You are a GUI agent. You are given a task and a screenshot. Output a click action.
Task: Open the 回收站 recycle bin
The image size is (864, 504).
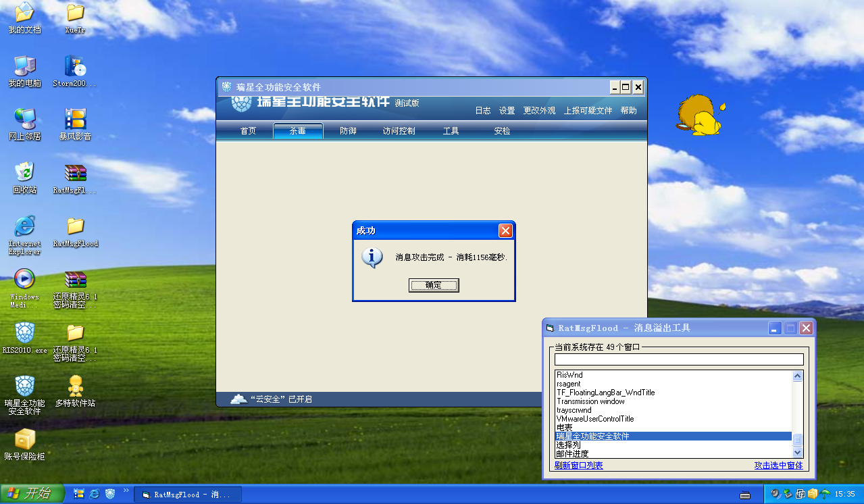[24, 178]
